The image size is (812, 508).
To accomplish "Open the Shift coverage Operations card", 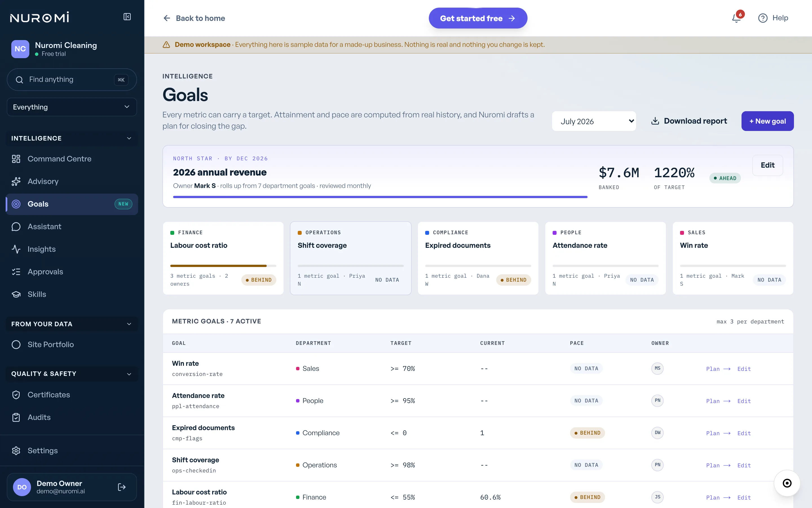I will tap(351, 258).
